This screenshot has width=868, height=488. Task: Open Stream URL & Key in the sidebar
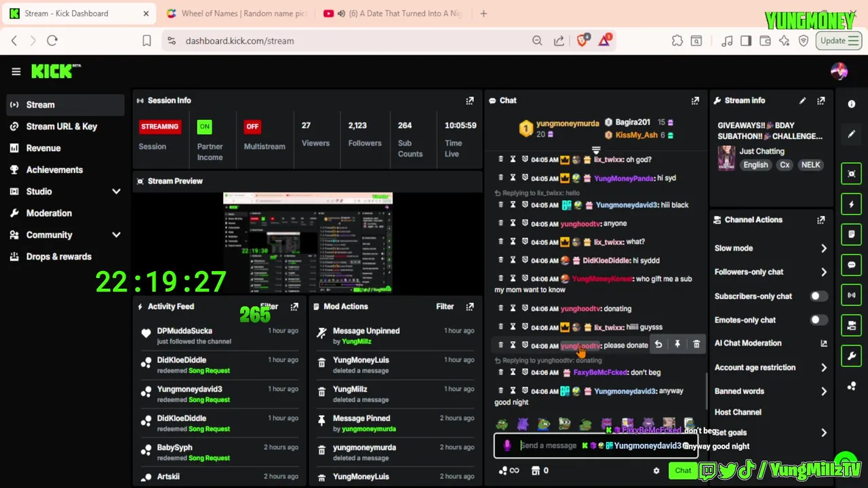[x=65, y=126]
